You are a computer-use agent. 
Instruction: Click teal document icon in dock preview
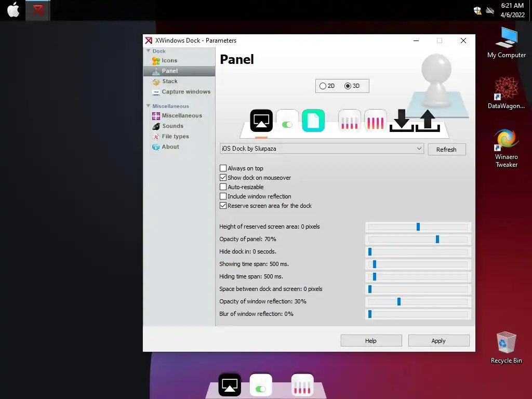coord(313,121)
